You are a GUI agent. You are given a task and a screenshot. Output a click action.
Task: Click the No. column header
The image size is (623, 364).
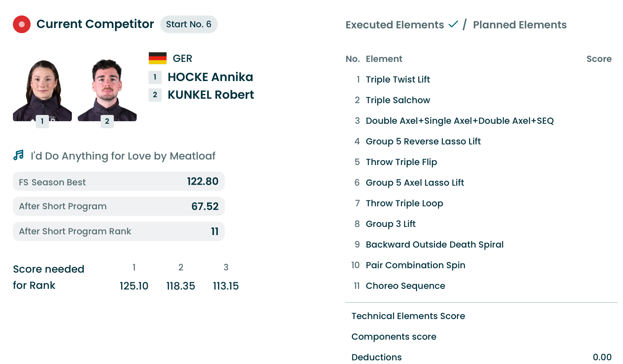(x=353, y=59)
